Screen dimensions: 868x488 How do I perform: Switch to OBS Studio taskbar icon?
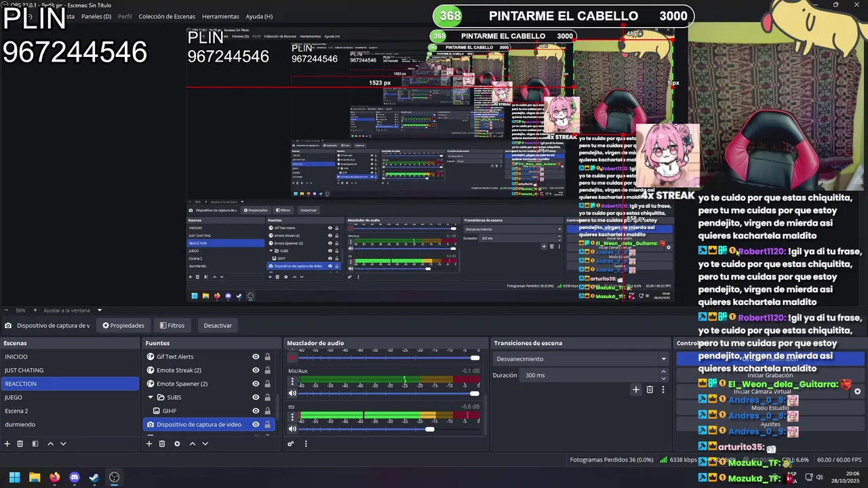pyautogui.click(x=115, y=477)
